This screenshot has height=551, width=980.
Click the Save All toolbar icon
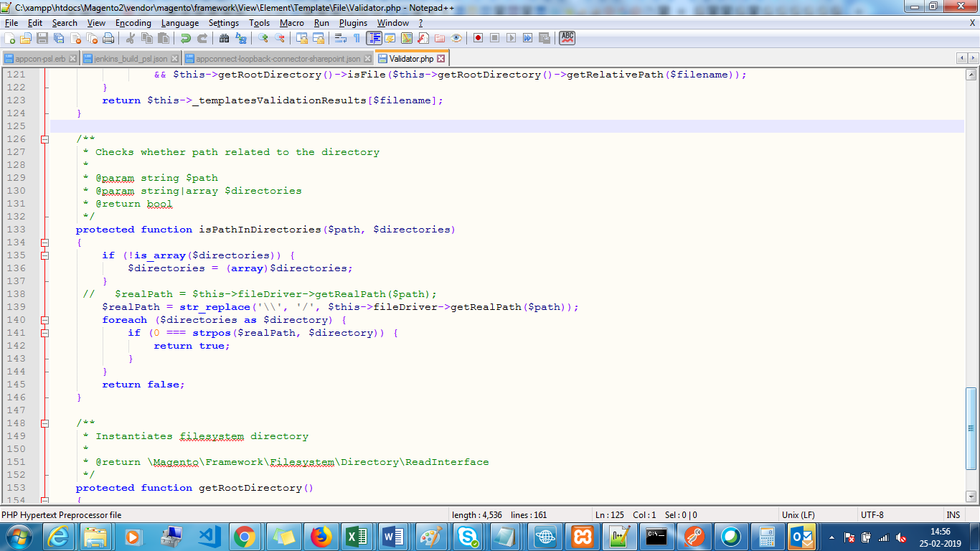[58, 38]
